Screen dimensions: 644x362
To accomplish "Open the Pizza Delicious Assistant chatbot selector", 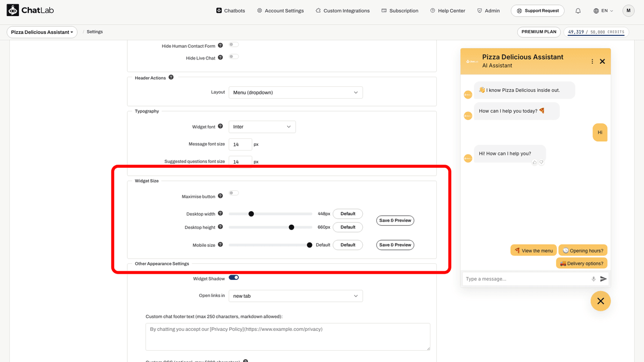I will [42, 32].
